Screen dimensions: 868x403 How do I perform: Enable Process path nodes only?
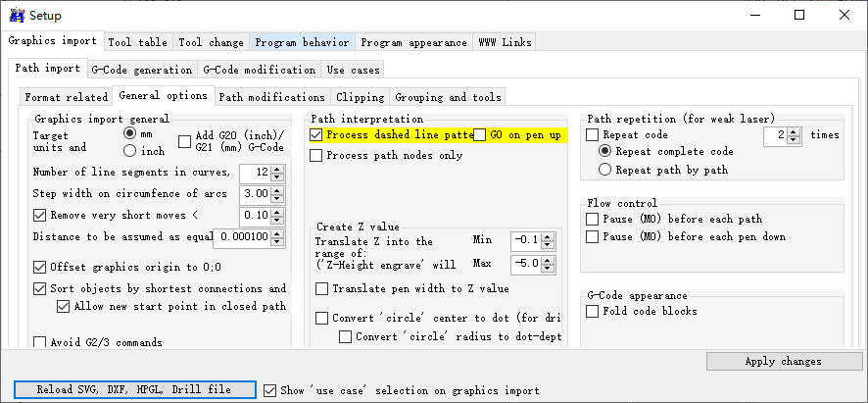pos(316,155)
